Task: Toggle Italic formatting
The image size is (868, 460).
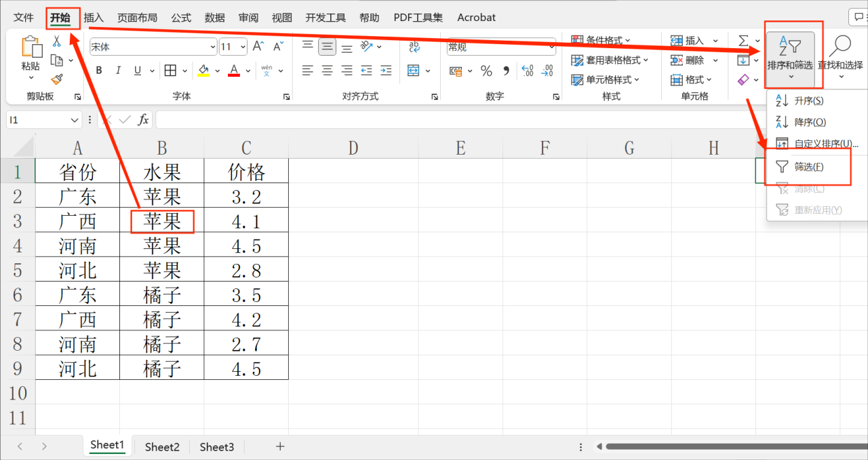Action: coord(119,71)
